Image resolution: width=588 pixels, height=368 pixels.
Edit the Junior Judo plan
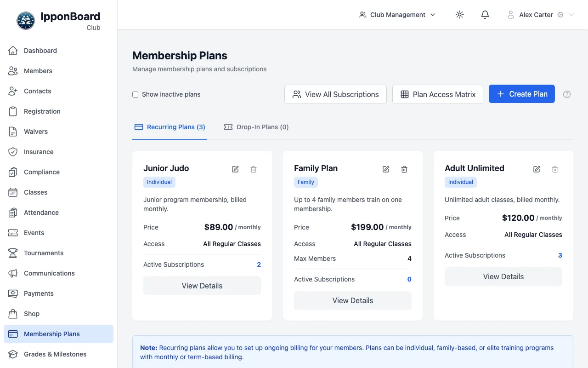[x=235, y=169]
